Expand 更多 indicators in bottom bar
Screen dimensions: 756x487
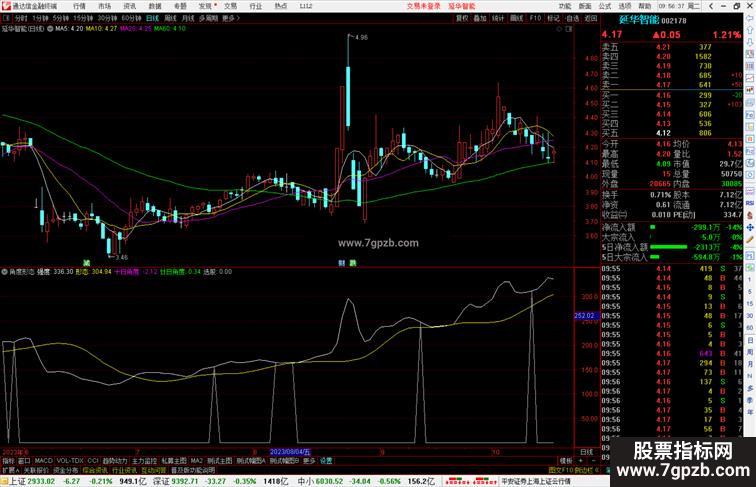coord(309,461)
